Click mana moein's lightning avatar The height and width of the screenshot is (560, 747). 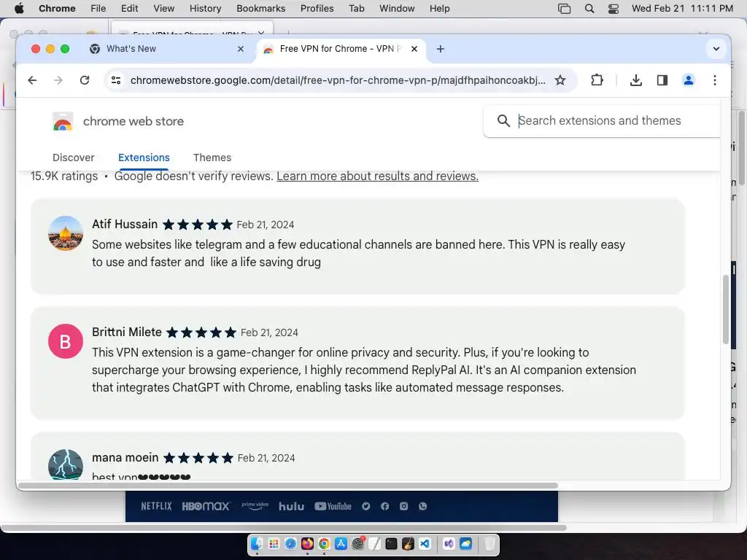click(66, 464)
